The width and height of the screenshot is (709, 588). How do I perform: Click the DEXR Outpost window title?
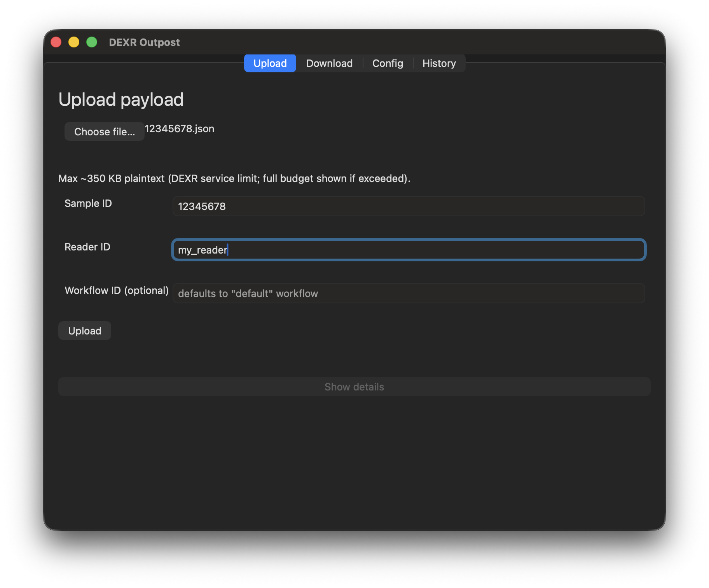pyautogui.click(x=144, y=42)
